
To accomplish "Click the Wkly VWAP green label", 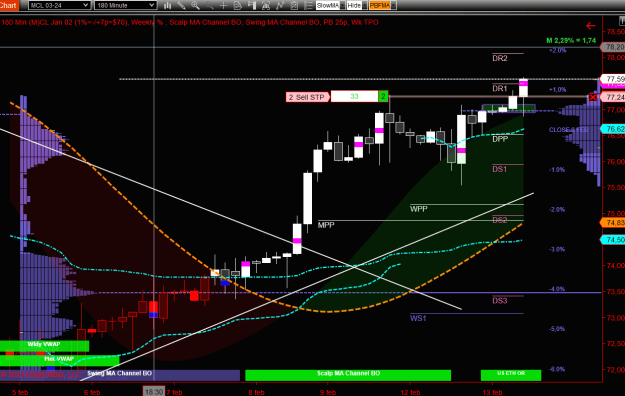I will (44, 345).
